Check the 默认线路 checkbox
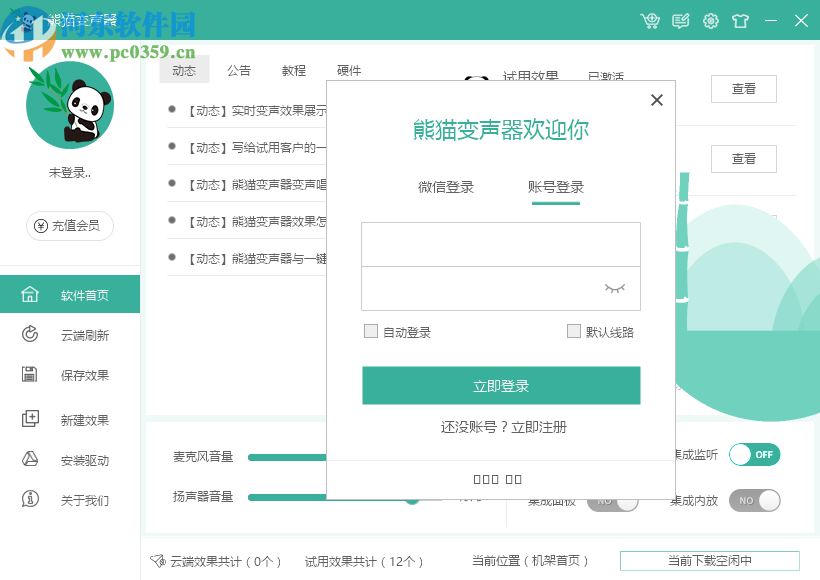Screen dimensions: 820x580 [x=574, y=331]
